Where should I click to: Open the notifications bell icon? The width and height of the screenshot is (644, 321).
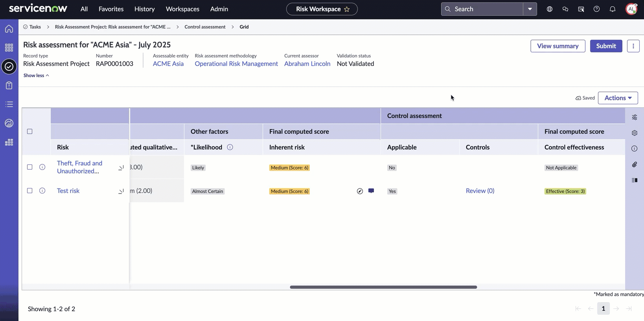point(613,9)
